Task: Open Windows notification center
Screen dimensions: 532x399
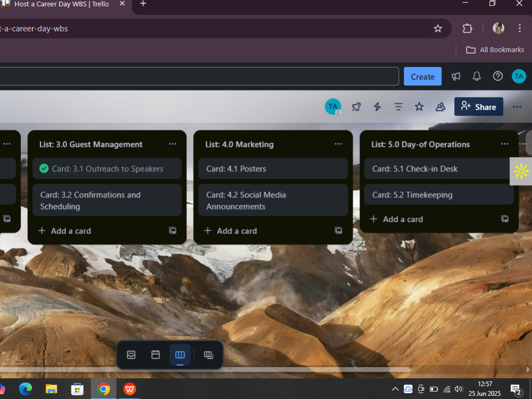Action: 517,389
